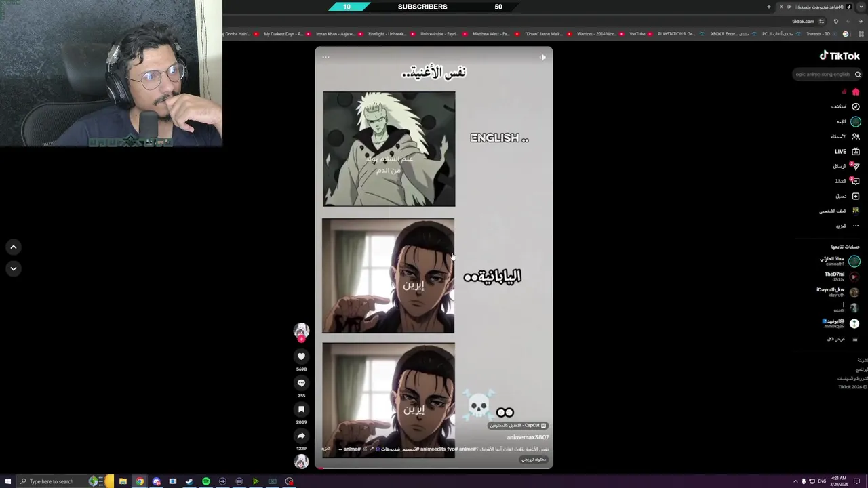The width and height of the screenshot is (868, 488).
Task: Click the video progress bar at bottom
Action: pyautogui.click(x=434, y=468)
